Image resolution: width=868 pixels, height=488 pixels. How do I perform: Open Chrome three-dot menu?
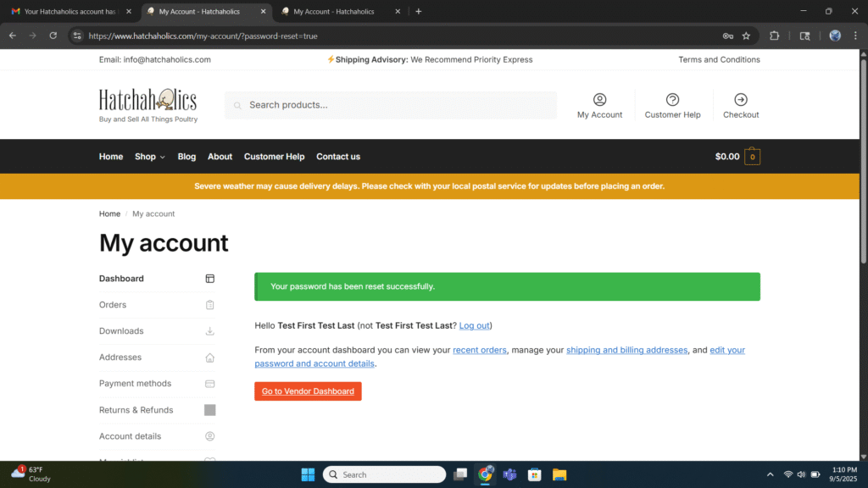click(x=855, y=36)
